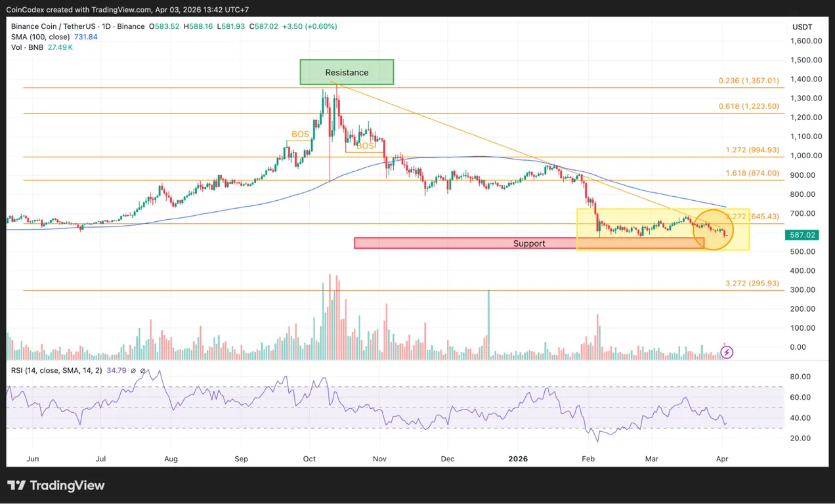The image size is (835, 504).
Task: Click the Dec label on time axis
Action: [x=448, y=459]
